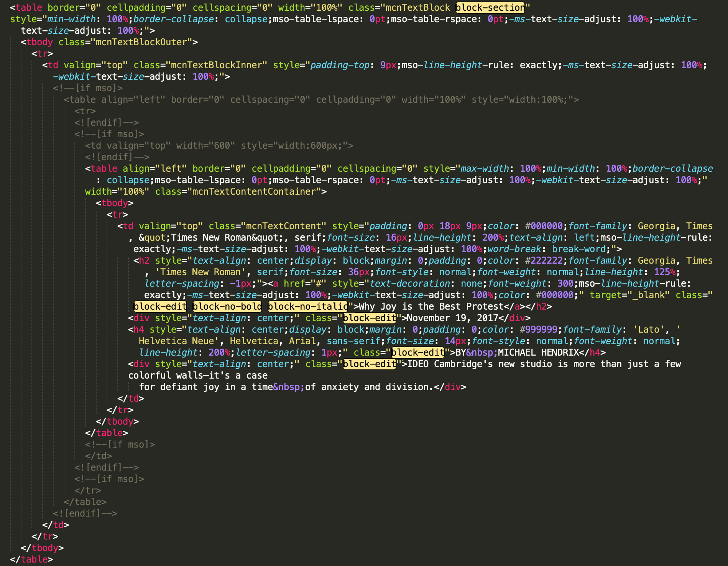This screenshot has width=728, height=566.
Task: Click the final closing </table> tag
Action: (x=32, y=559)
